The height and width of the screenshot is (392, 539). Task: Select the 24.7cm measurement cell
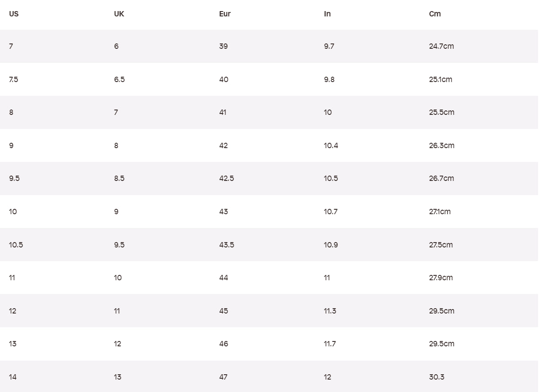coord(441,46)
